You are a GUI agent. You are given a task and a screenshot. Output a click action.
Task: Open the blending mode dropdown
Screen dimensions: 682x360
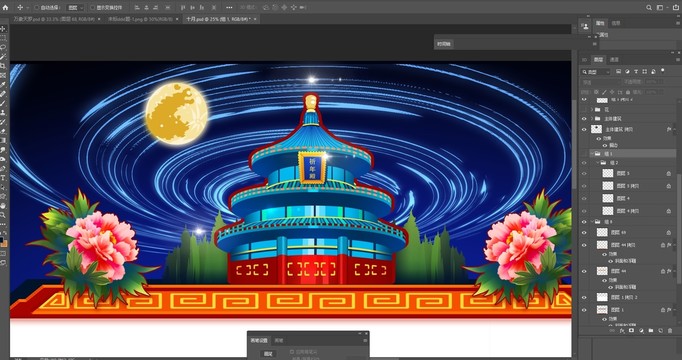click(602, 82)
